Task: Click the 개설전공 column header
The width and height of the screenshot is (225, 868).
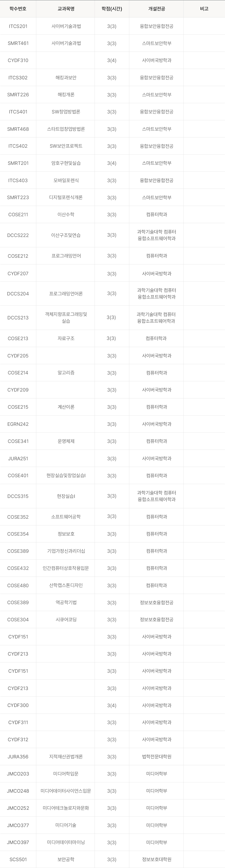Action: (x=156, y=9)
